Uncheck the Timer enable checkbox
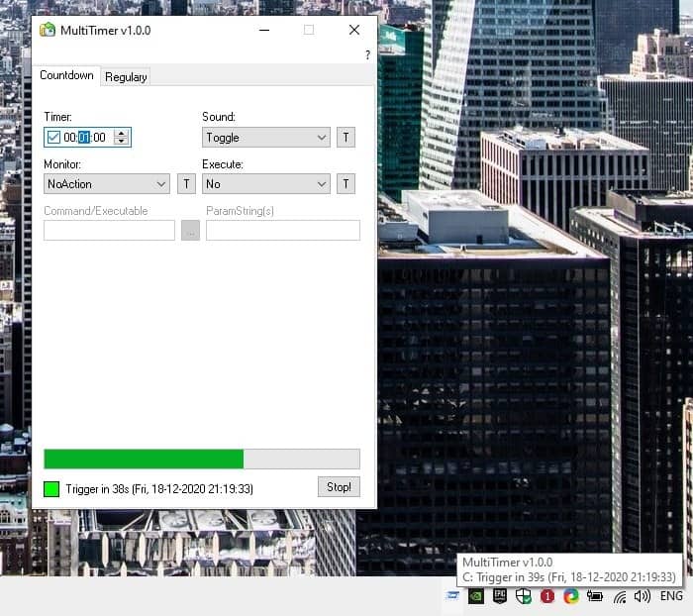Screen dimensions: 693x616 [53, 138]
